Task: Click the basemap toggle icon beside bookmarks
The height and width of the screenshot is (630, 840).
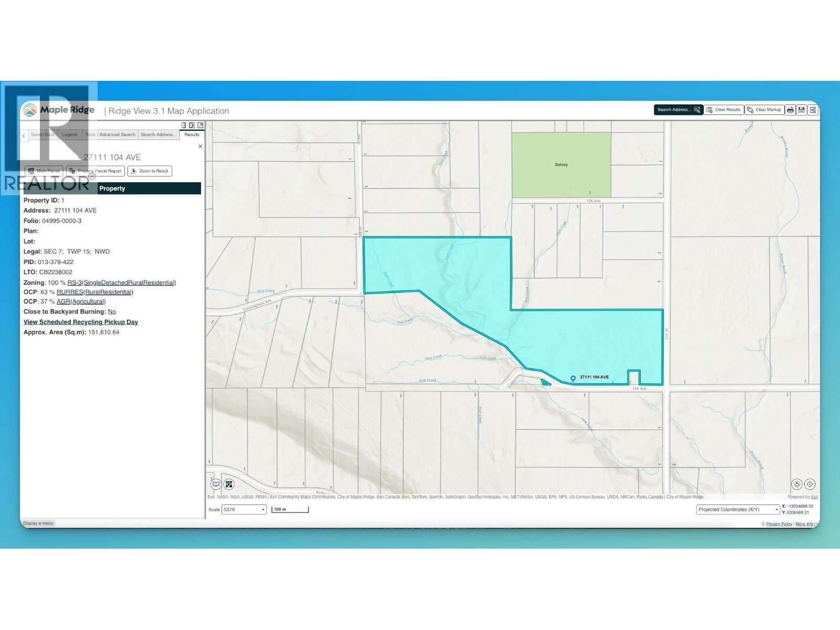Action: [229, 485]
